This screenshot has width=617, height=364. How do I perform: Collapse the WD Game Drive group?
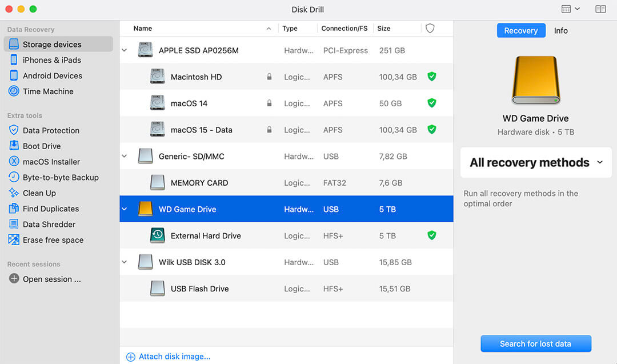coord(125,209)
